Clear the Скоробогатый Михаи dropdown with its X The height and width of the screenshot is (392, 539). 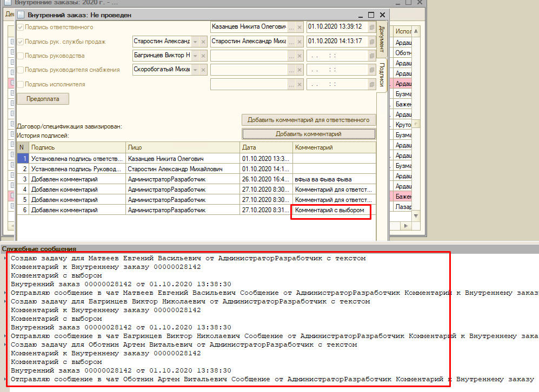(x=203, y=70)
